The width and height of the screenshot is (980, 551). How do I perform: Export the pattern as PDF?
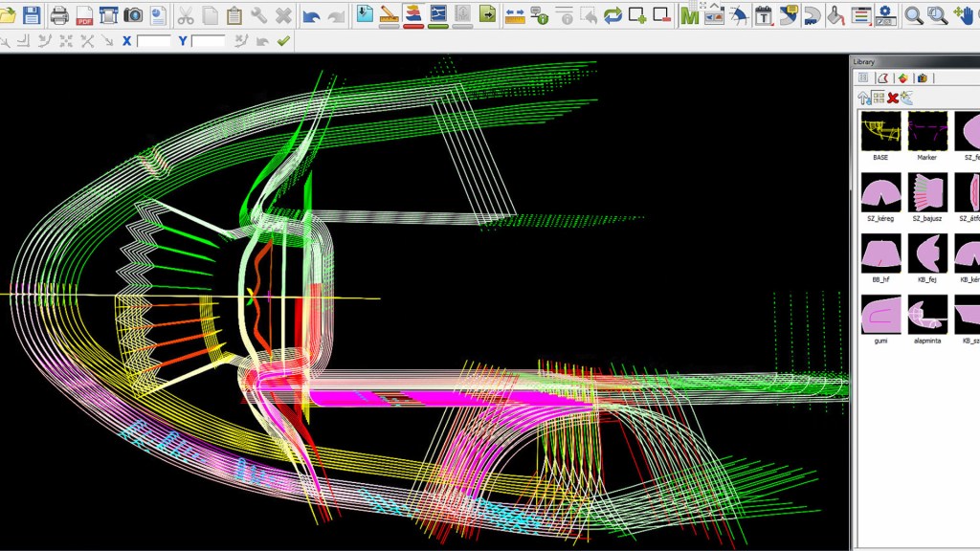tap(84, 15)
